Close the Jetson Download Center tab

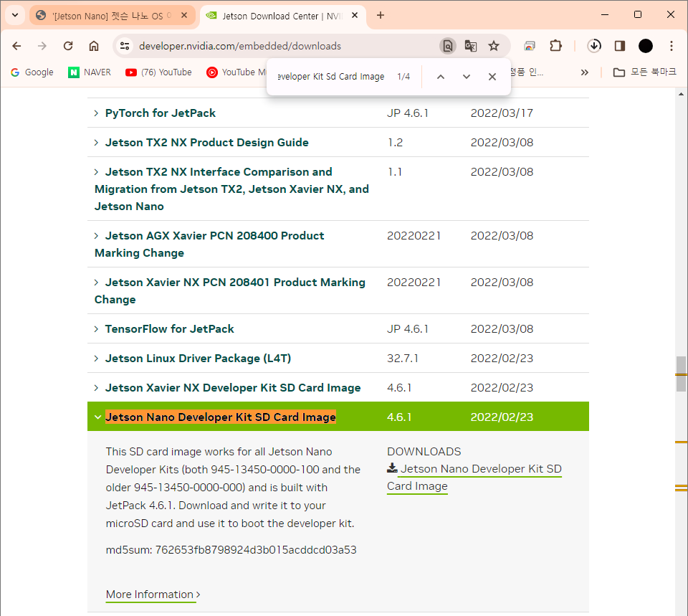point(355,15)
